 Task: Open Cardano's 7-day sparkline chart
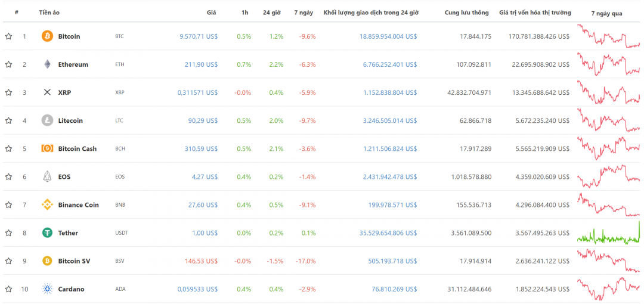(x=608, y=289)
